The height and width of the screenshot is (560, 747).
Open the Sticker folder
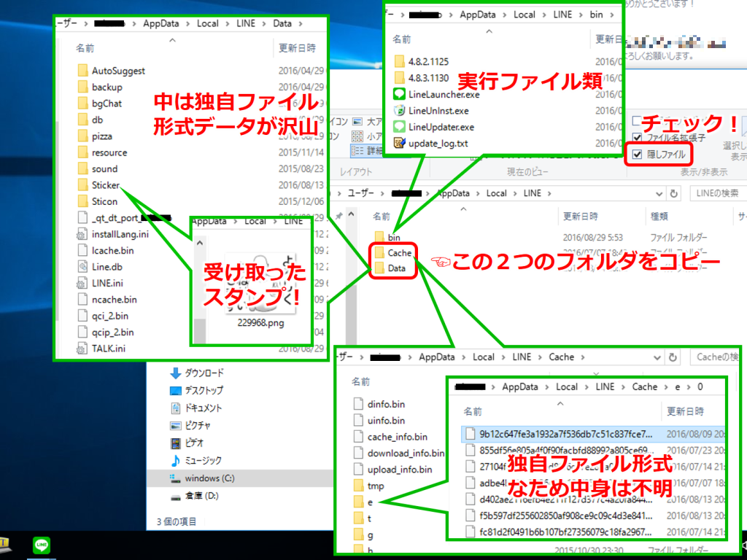98,185
